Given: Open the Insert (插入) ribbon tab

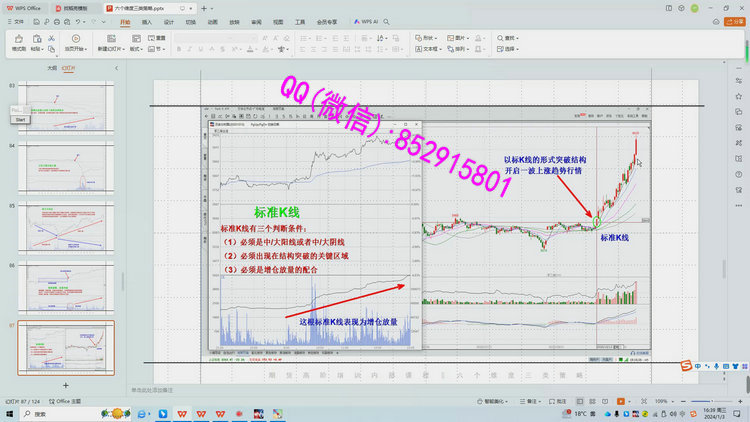Looking at the screenshot, I should [x=147, y=20].
